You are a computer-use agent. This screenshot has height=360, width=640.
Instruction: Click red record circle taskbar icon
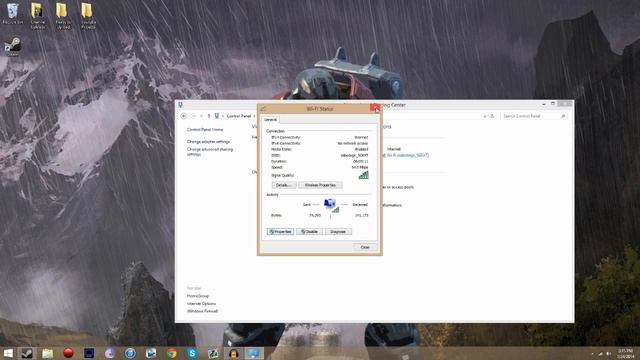[68, 353]
